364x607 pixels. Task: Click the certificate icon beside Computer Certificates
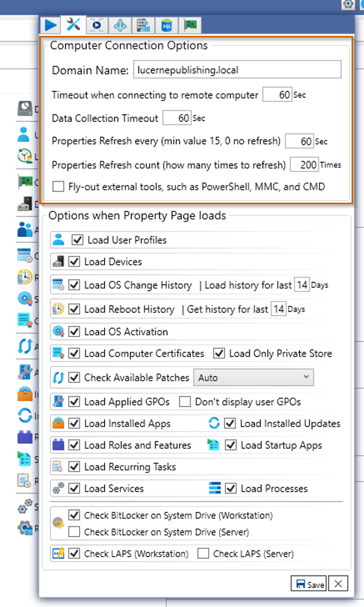coord(58,353)
